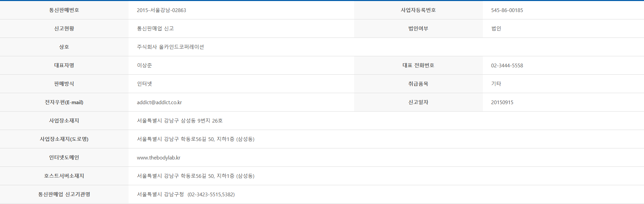Open domain www.thebodylab.kr
The image size is (644, 204).
(158, 157)
